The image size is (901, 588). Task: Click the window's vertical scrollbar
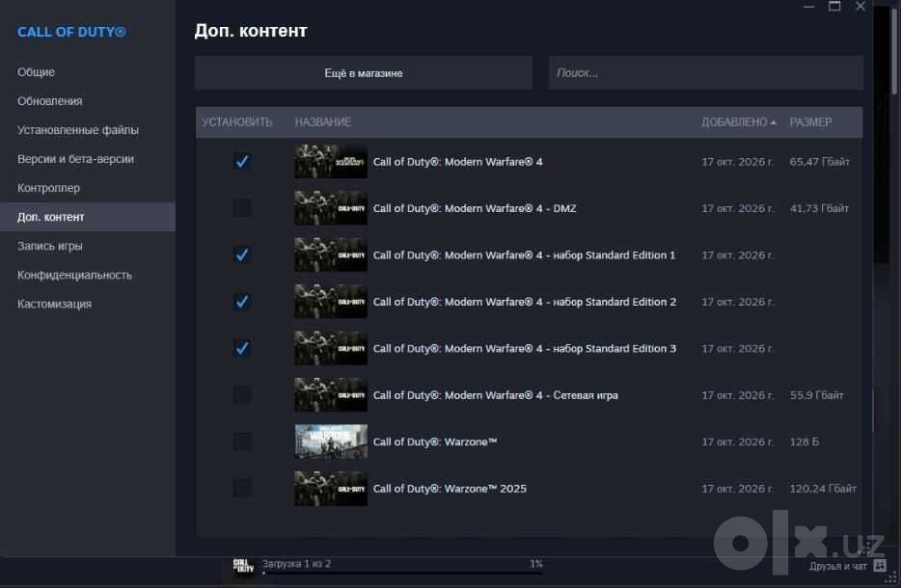point(894,52)
